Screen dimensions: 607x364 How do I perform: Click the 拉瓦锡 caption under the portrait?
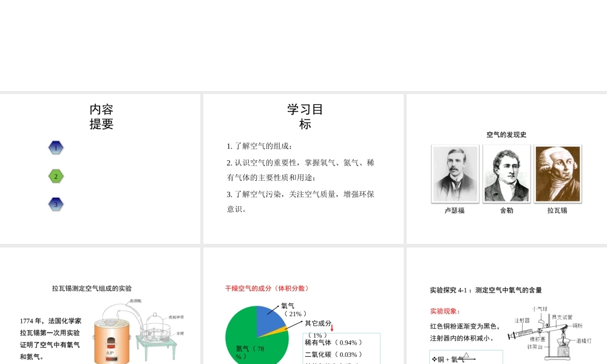(x=557, y=211)
